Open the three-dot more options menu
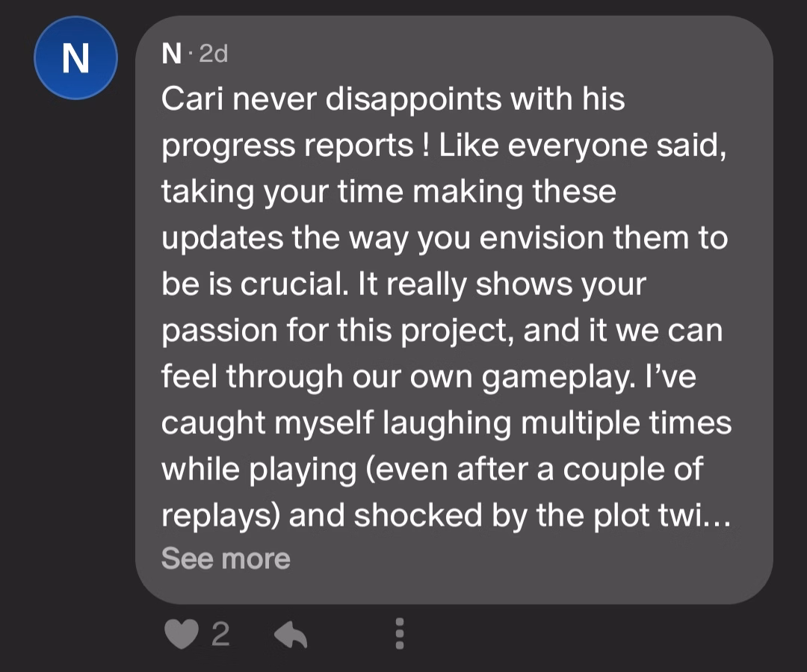 (400, 634)
